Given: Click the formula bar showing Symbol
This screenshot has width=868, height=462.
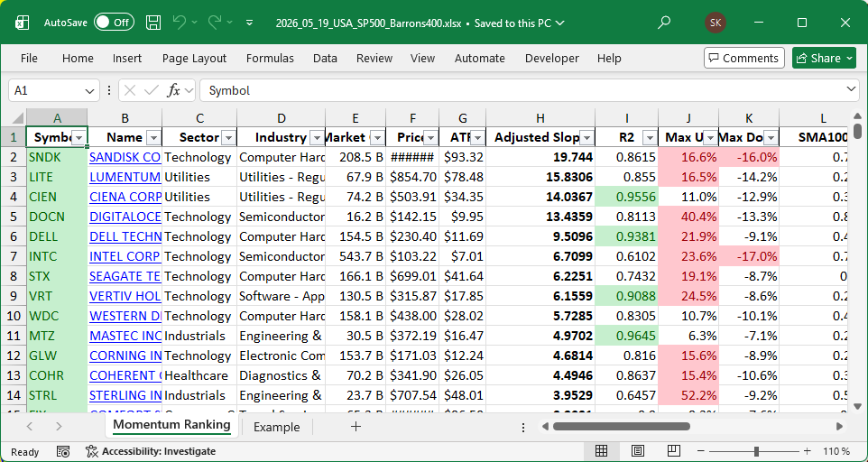Looking at the screenshot, I should (521, 90).
